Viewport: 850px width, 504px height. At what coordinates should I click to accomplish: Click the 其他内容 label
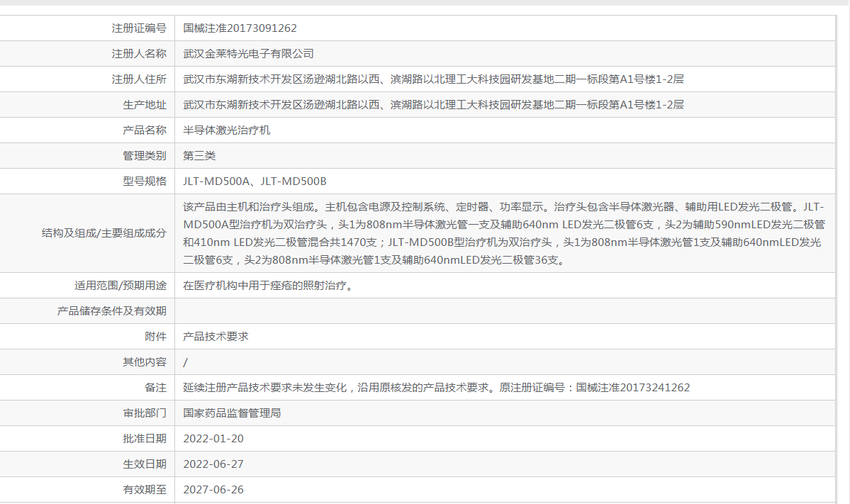coord(144,362)
